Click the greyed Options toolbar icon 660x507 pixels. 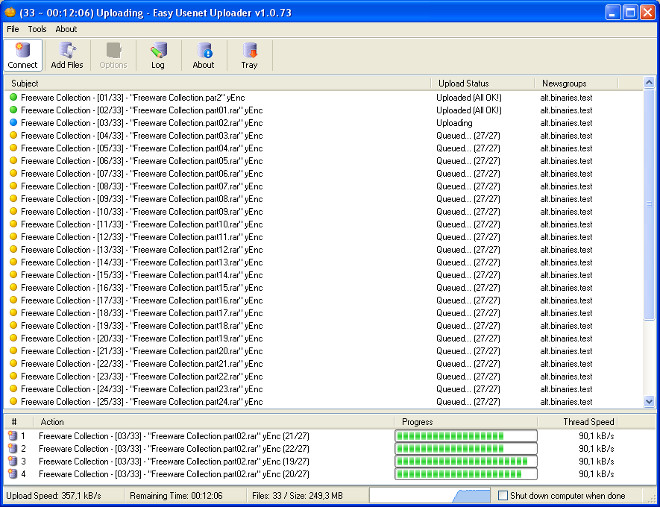click(x=113, y=55)
